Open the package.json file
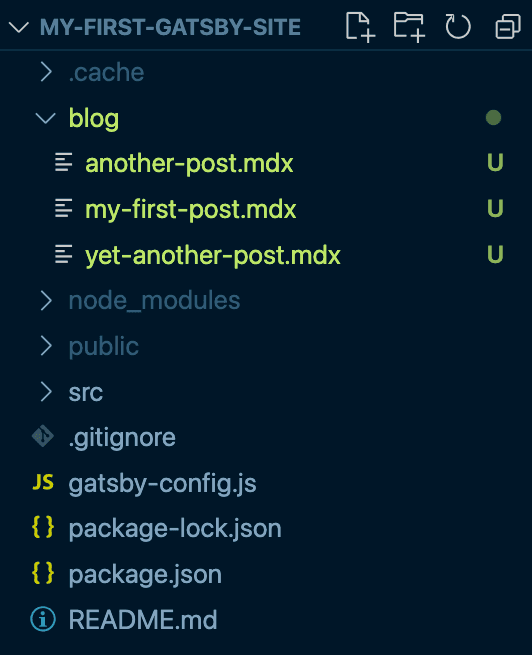 point(145,574)
